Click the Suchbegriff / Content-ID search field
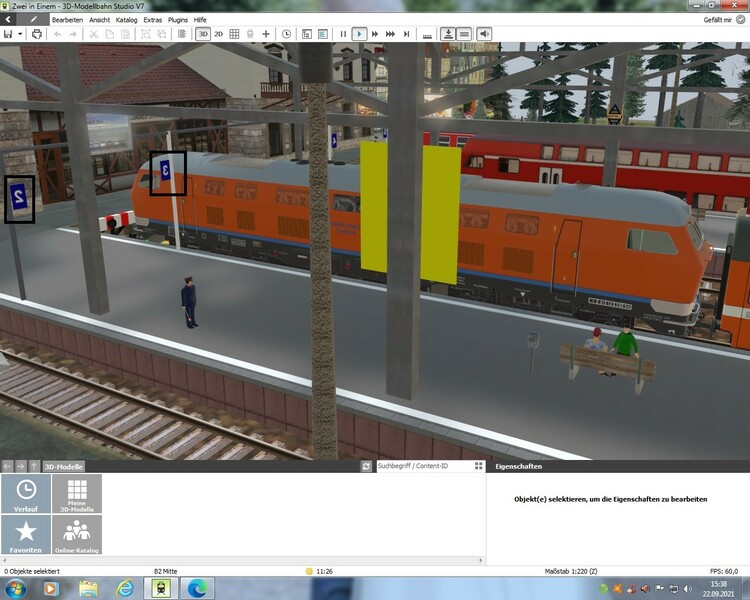The image size is (750, 600). [x=422, y=466]
